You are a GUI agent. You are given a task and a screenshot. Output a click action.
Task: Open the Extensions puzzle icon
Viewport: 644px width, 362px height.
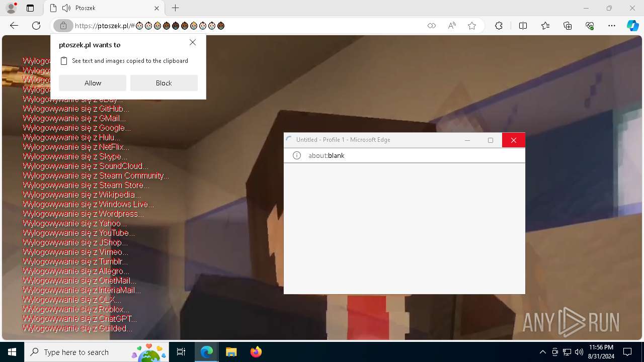pos(499,26)
